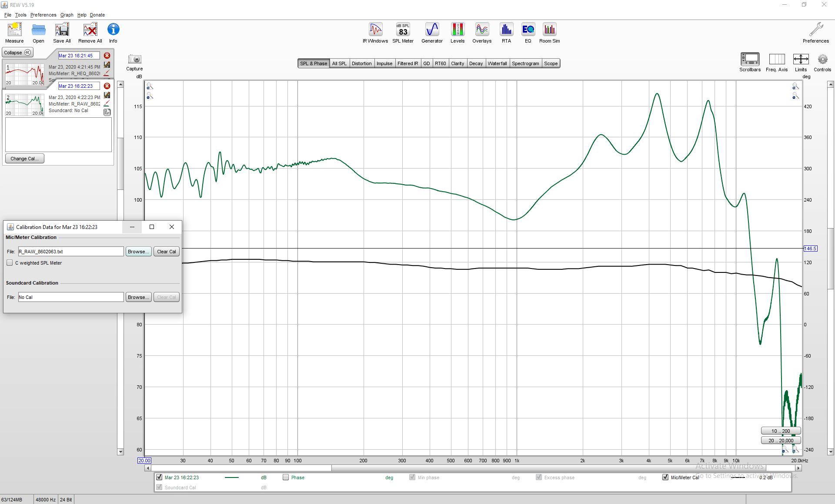The height and width of the screenshot is (504, 835).
Task: Open the Impulse tab
Action: (x=384, y=63)
